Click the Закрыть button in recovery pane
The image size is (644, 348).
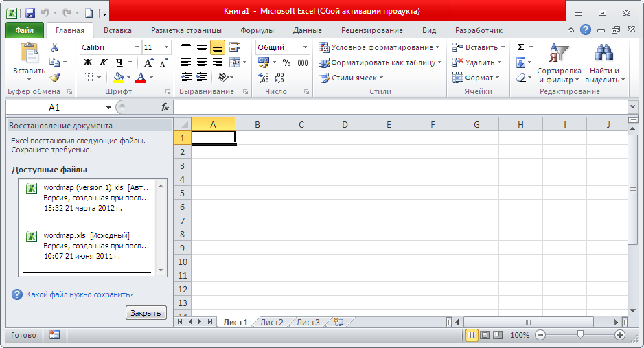(146, 313)
